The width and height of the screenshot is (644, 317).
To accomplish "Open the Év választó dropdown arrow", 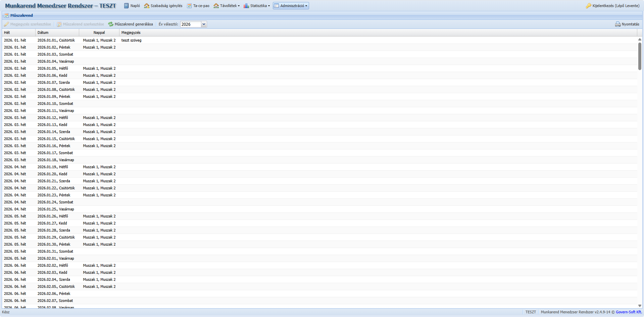I will coord(204,24).
